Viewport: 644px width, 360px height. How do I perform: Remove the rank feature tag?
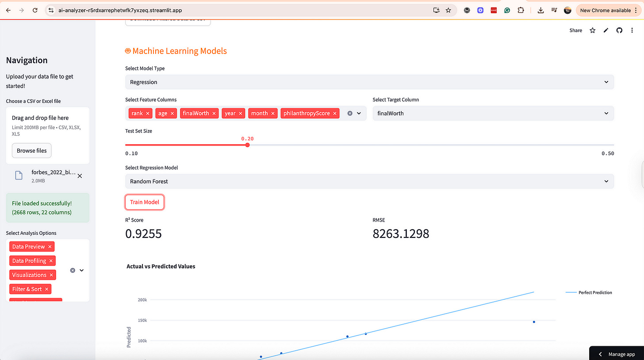pyautogui.click(x=148, y=114)
